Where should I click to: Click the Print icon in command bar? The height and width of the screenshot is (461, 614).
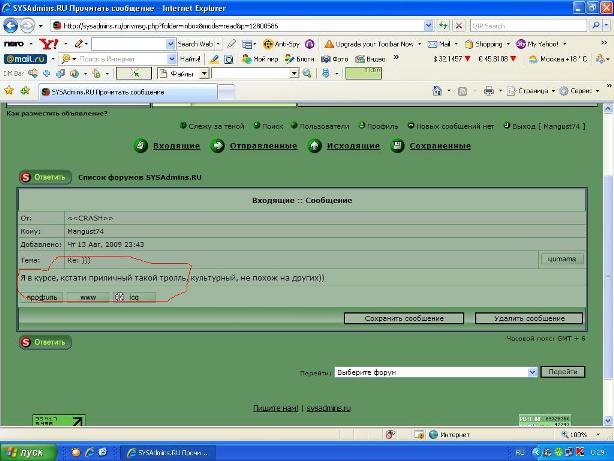489,91
